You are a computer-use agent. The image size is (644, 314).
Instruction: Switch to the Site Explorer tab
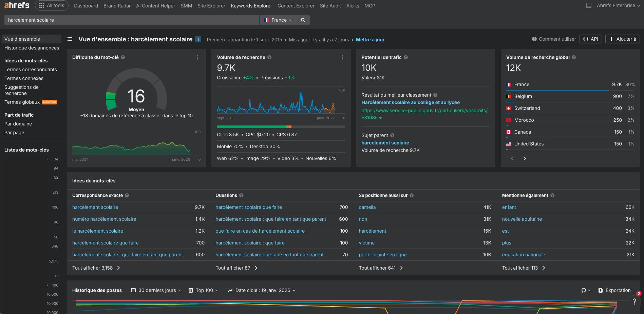(x=211, y=6)
